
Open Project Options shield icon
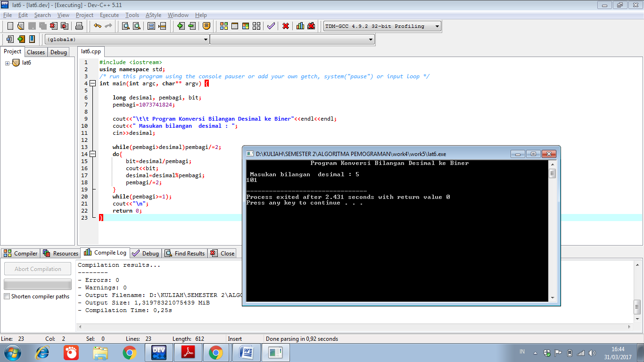(x=206, y=26)
